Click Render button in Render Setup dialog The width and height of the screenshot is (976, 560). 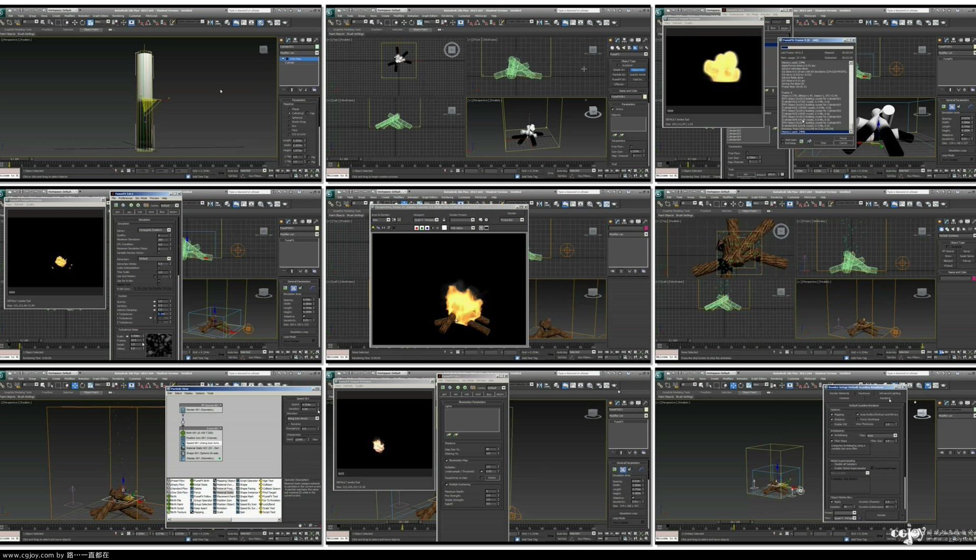pyautogui.click(x=881, y=515)
